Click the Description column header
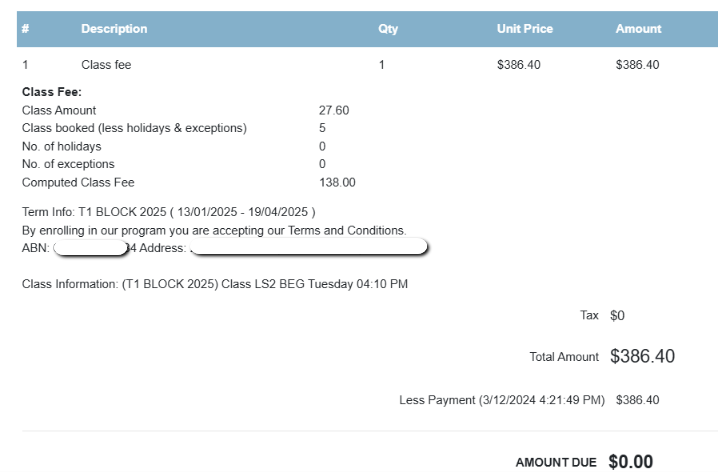 (x=114, y=29)
